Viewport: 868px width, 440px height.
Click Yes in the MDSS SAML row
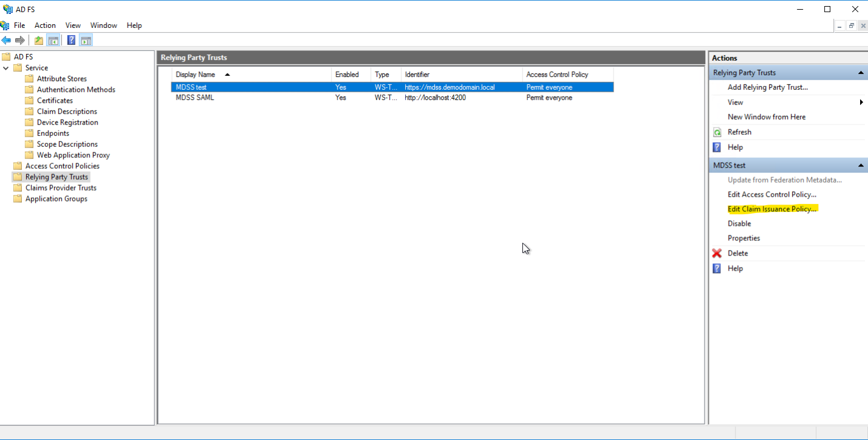coord(341,98)
